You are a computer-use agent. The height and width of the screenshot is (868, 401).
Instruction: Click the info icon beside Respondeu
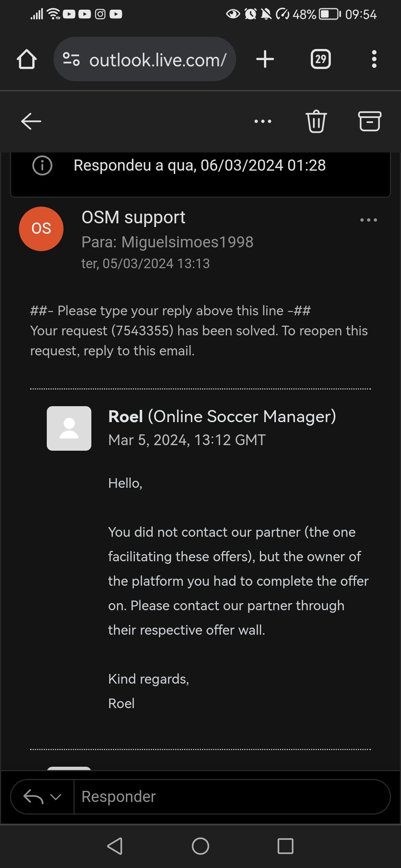coord(42,165)
